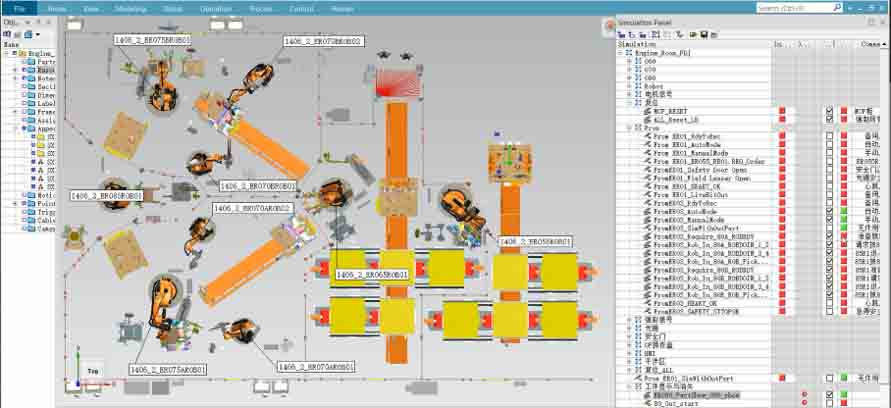Expand the HMI node in Simulation tree
The width and height of the screenshot is (891, 408).
click(x=629, y=353)
